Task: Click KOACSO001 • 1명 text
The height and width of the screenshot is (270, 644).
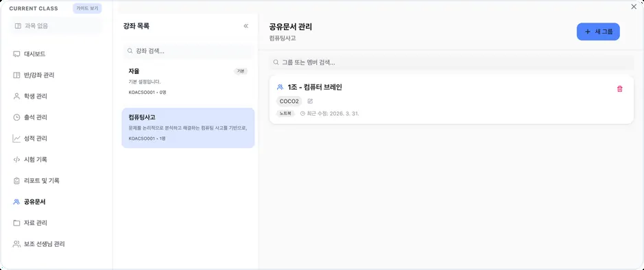Action: click(147, 138)
